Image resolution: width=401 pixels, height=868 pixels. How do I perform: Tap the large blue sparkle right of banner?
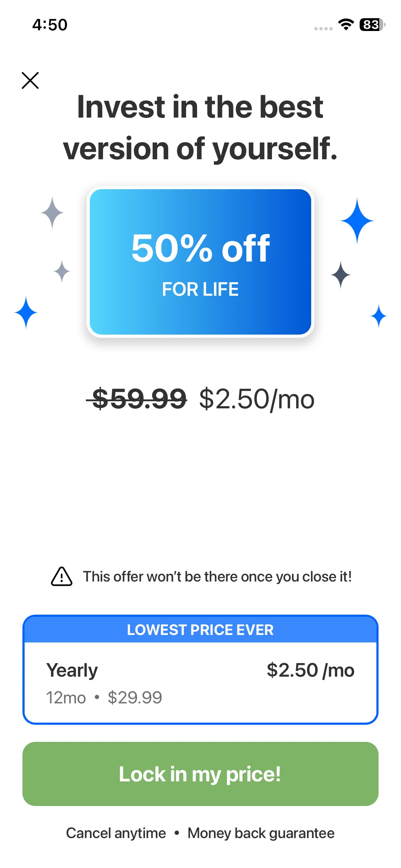(x=357, y=221)
